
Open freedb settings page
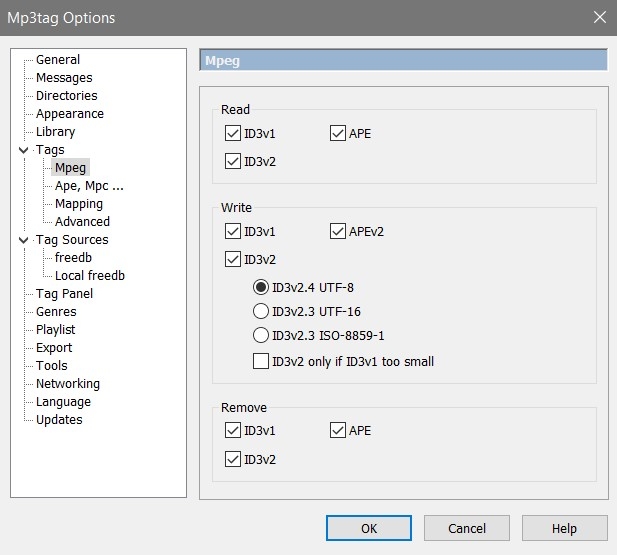(73, 257)
